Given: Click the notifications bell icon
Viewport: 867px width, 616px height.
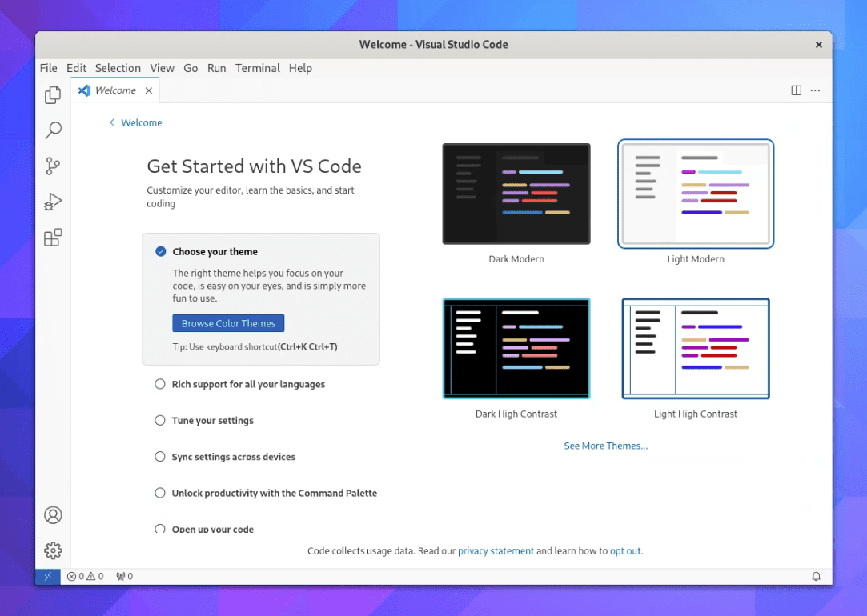Looking at the screenshot, I should pyautogui.click(x=816, y=576).
